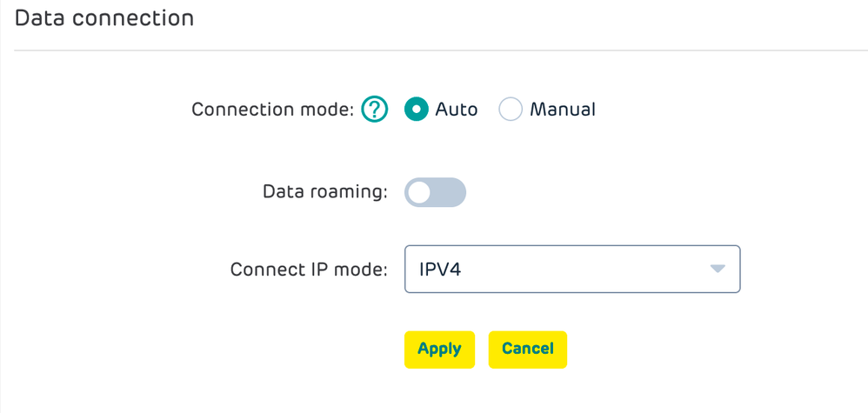Click the filled teal circle beside Auto

(417, 110)
